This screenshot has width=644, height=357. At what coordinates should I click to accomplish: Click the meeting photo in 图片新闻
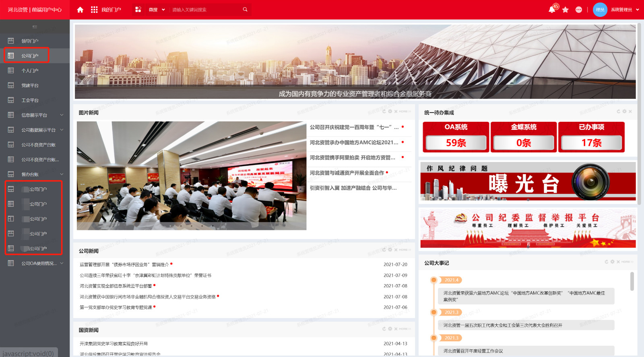[192, 176]
